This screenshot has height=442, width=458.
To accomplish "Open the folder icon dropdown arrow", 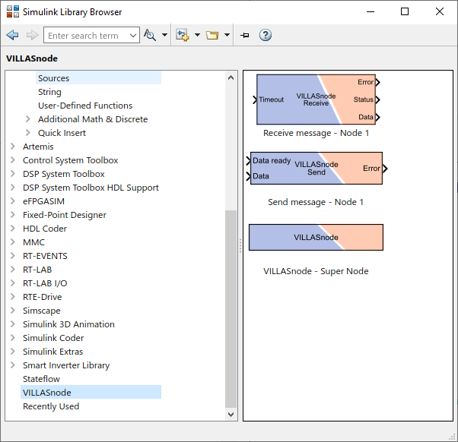I will click(227, 35).
